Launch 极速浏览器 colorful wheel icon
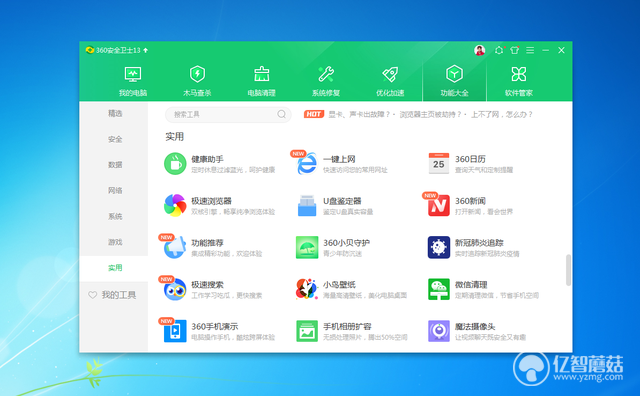 tap(175, 205)
